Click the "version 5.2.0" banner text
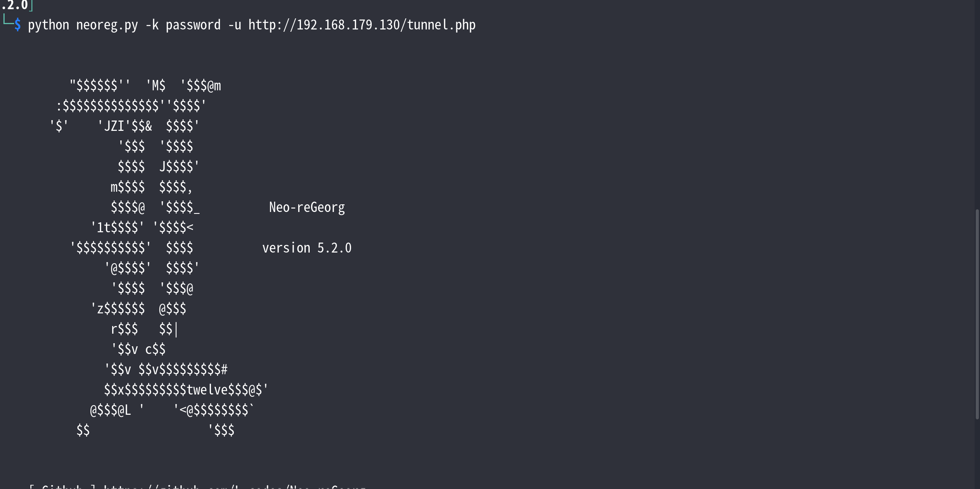The height and width of the screenshot is (489, 980). point(307,248)
